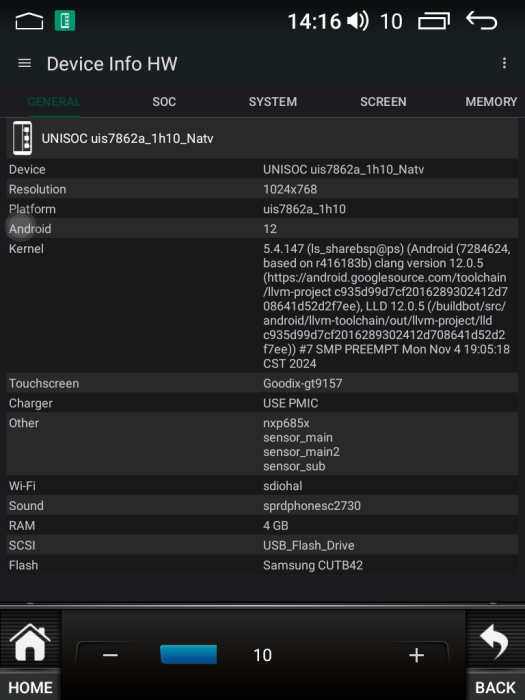Tap the RAM value 4 GB

[x=275, y=525]
